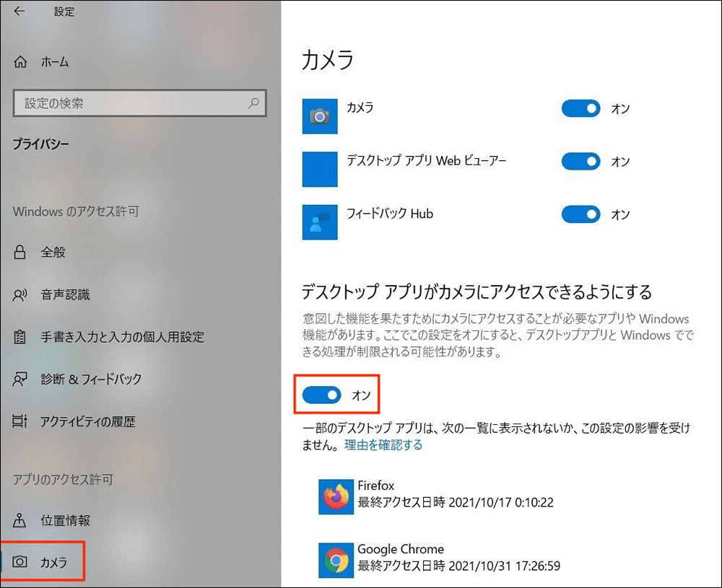The height and width of the screenshot is (588, 722).
Task: Open アクティビティの履歴 page
Action: click(x=88, y=421)
